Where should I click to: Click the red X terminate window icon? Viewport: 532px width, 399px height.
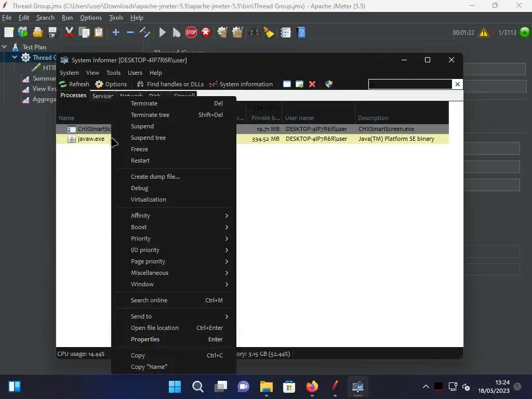tap(312, 84)
